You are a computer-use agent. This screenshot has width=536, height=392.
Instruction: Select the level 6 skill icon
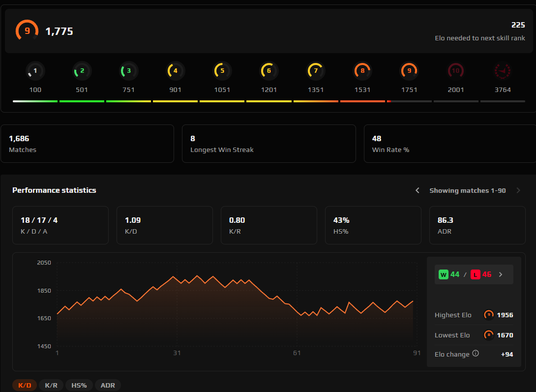(269, 71)
